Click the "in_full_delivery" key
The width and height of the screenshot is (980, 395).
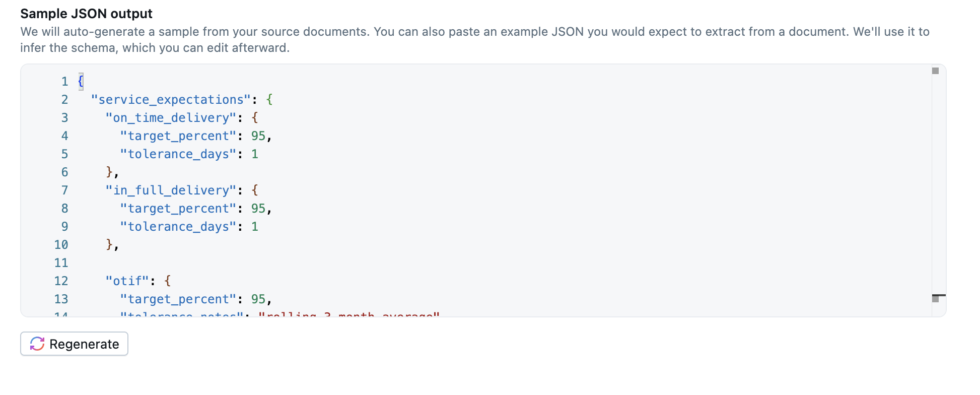click(x=171, y=190)
